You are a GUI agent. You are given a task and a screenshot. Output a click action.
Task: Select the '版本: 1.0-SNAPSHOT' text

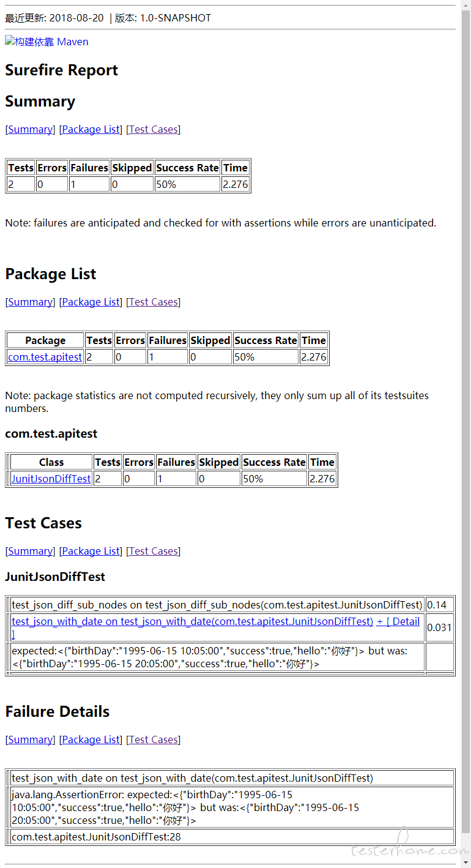pos(163,18)
